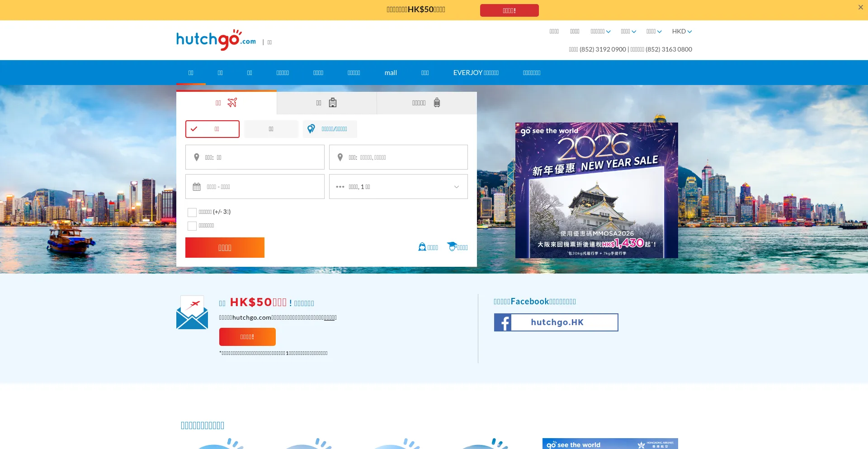Click the customer service agent icon near search button
This screenshot has width=868, height=449.
421,247
